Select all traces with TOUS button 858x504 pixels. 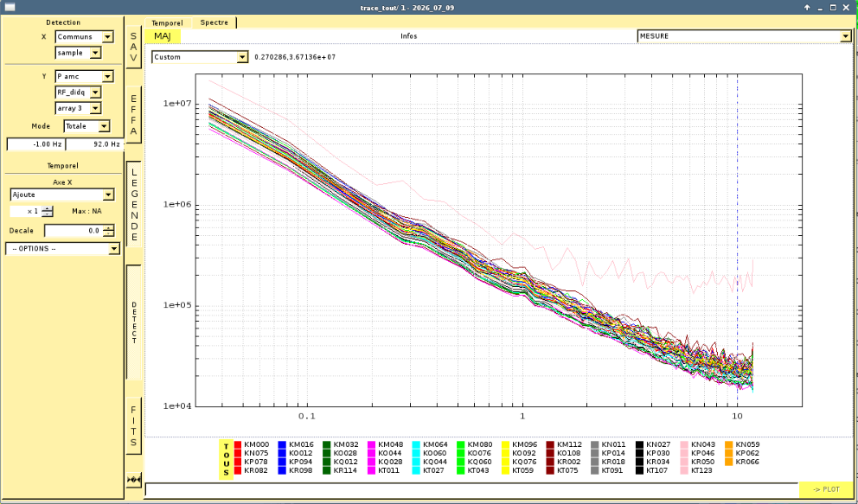point(226,459)
